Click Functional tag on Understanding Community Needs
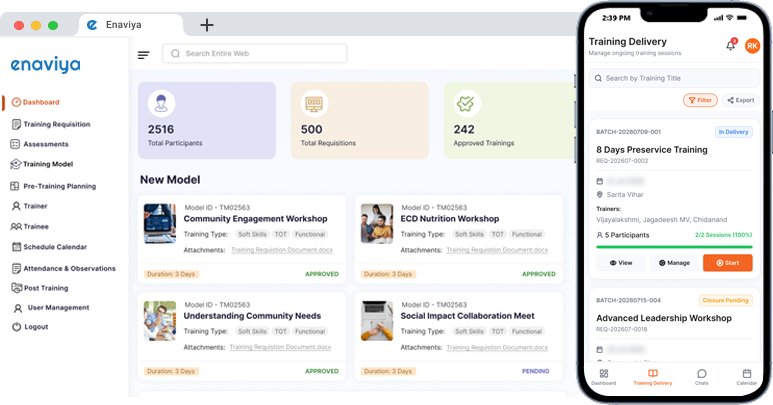 pos(310,332)
